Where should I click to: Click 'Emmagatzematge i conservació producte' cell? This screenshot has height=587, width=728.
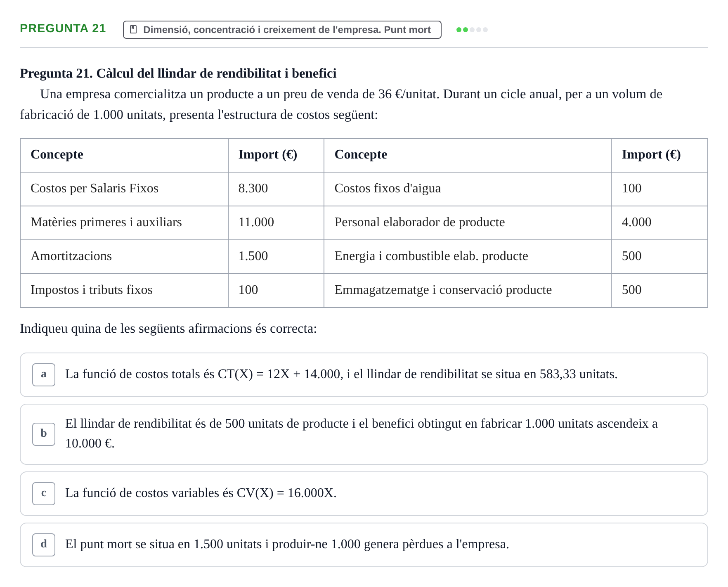(468, 291)
